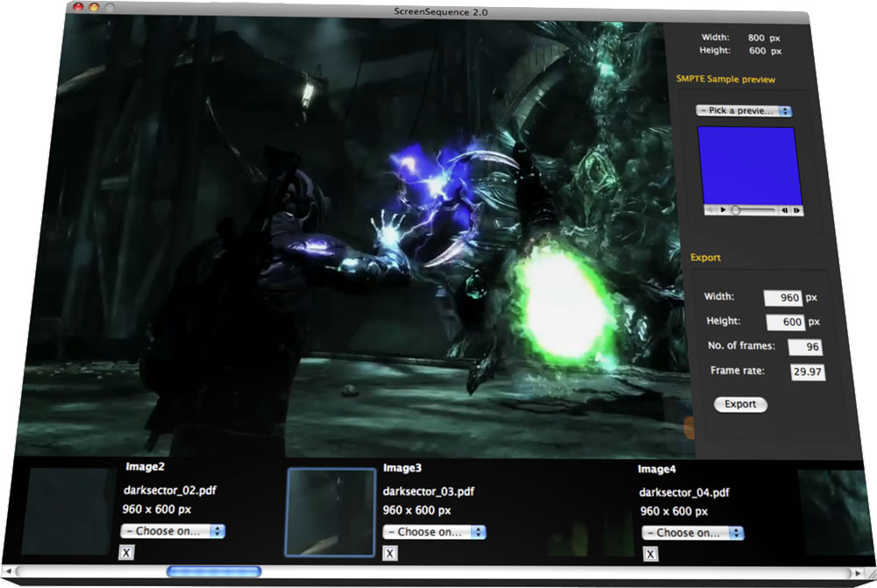Close the ScreenSequence window with red button
The image size is (877, 588).
pos(79,7)
